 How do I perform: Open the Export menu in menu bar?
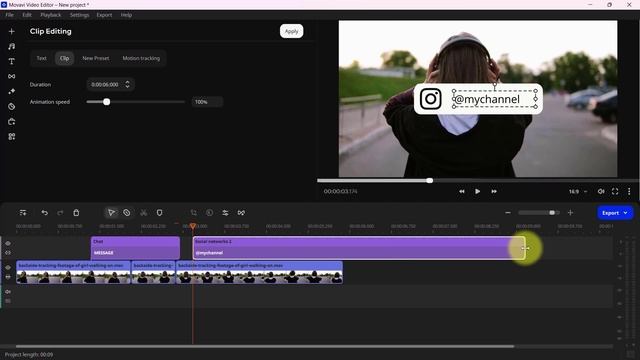pos(104,15)
